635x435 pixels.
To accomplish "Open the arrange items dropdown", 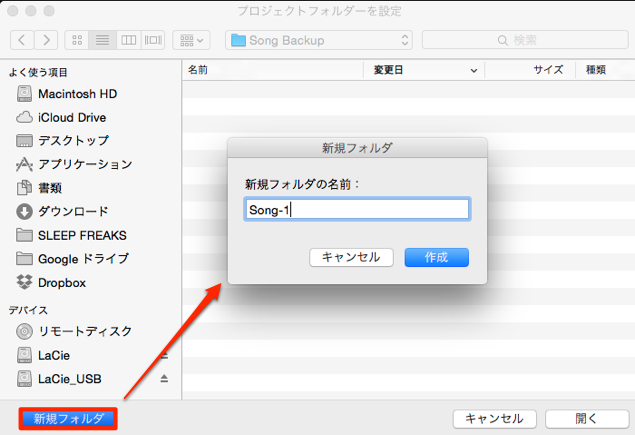I will point(191,40).
